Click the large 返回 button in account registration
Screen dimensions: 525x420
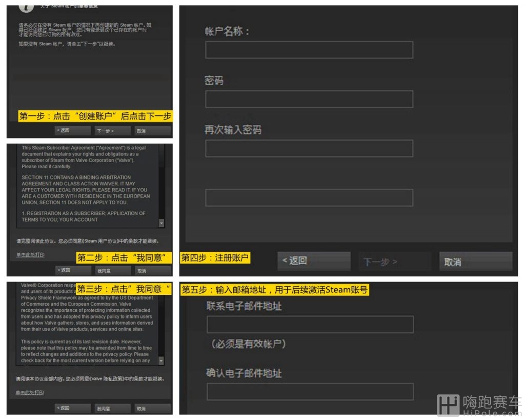click(x=314, y=261)
